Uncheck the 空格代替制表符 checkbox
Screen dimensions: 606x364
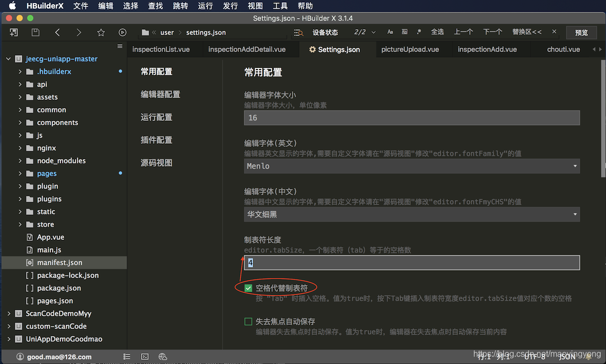[x=248, y=288]
